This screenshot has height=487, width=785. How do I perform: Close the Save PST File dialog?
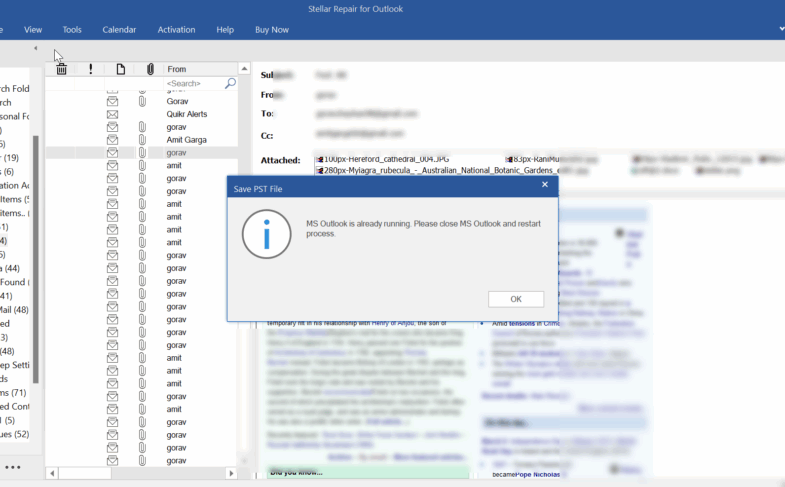(545, 185)
